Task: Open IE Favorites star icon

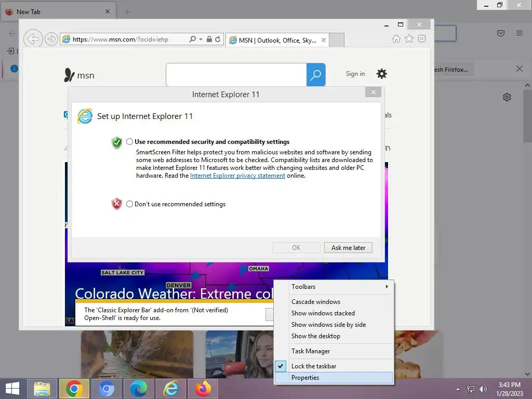Action: coord(409,38)
